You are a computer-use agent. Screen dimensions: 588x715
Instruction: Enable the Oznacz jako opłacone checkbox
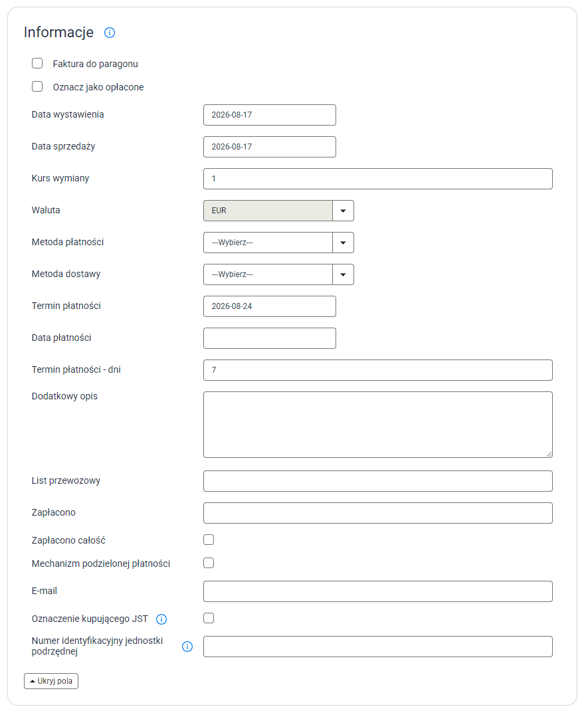(x=37, y=86)
